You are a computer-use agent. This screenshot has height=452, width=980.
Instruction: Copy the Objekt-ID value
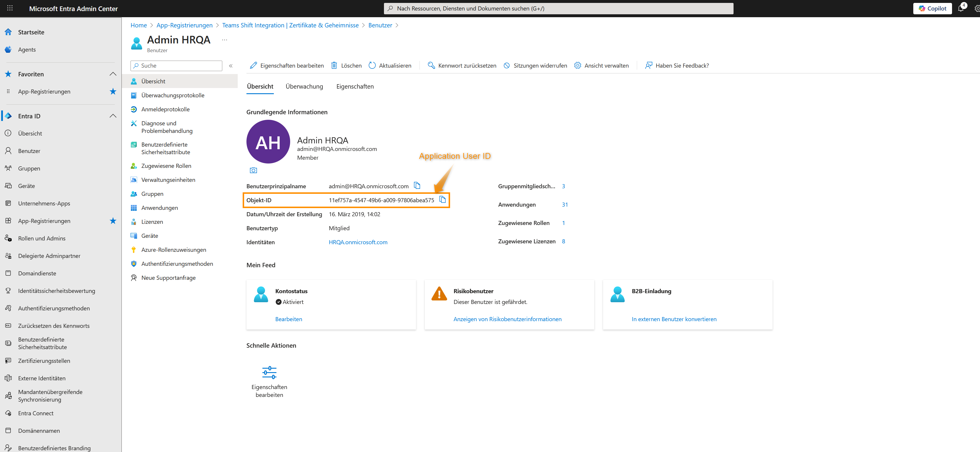click(443, 199)
